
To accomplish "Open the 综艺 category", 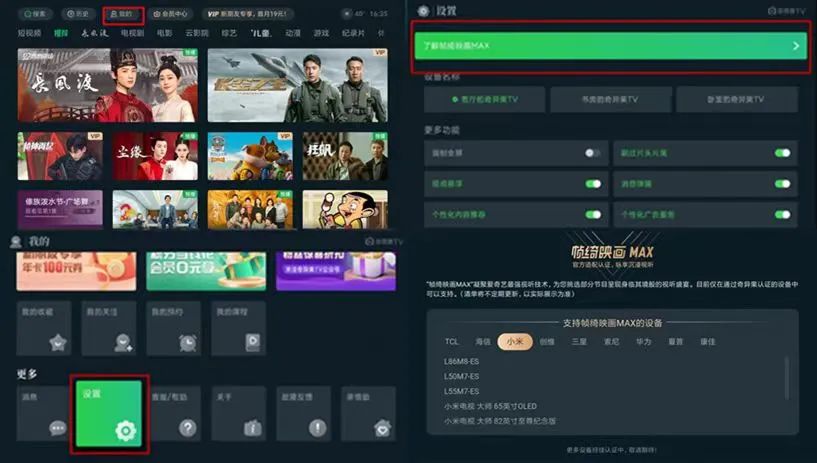I will [229, 33].
